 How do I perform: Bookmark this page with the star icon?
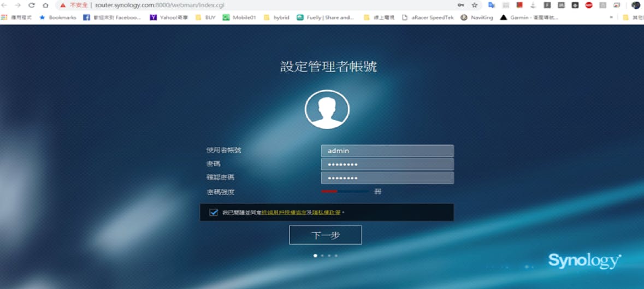point(474,5)
